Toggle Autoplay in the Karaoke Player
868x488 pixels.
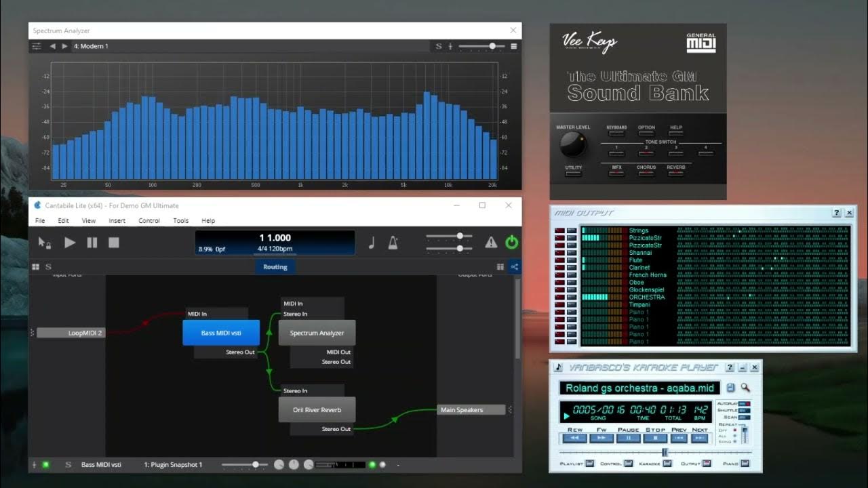(745, 404)
